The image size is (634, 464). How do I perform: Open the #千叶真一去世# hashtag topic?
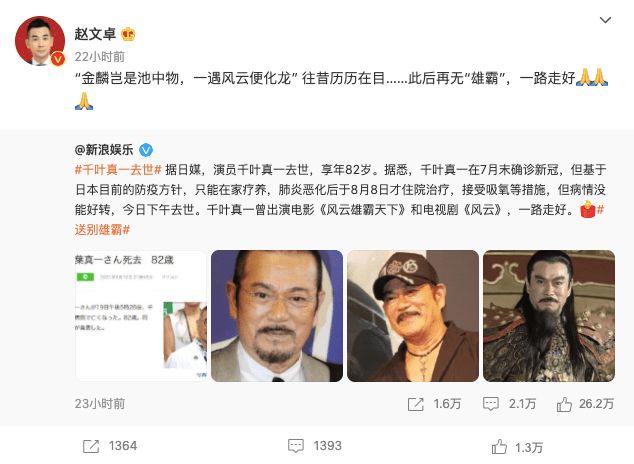pyautogui.click(x=118, y=169)
